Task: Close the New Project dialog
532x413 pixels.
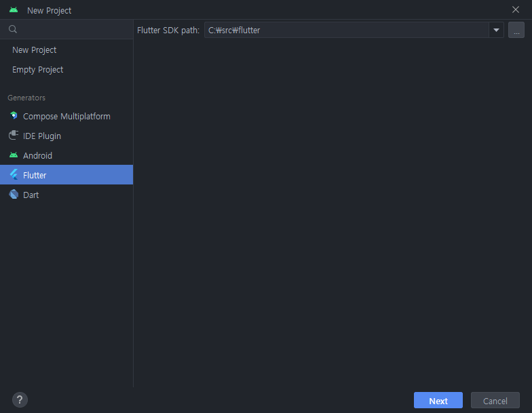Action: (516, 9)
